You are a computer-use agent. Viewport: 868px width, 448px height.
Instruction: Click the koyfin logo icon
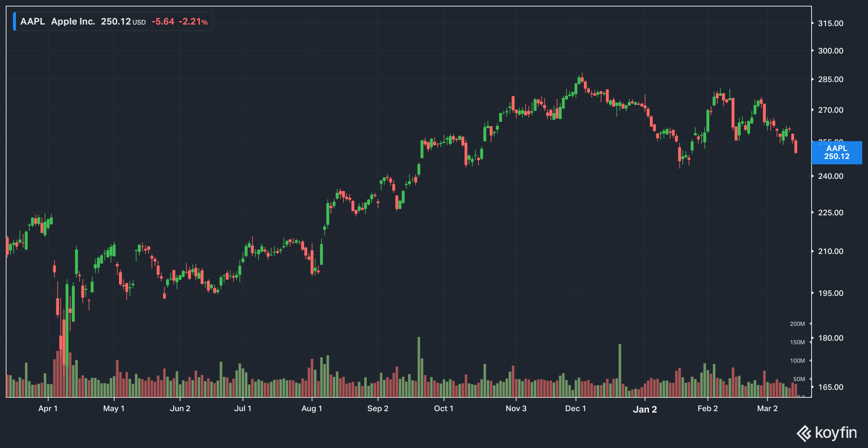tap(804, 433)
